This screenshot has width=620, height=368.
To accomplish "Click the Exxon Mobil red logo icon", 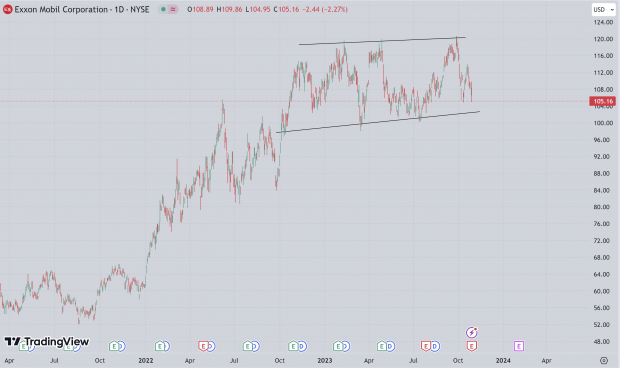I will tap(7, 9).
